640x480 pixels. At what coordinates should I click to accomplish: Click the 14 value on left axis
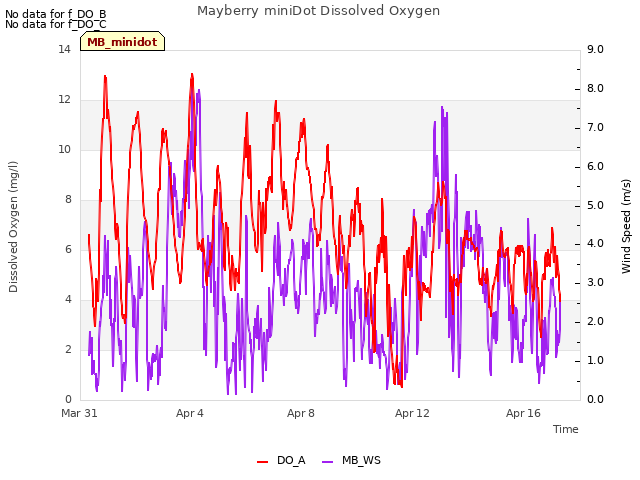[64, 50]
